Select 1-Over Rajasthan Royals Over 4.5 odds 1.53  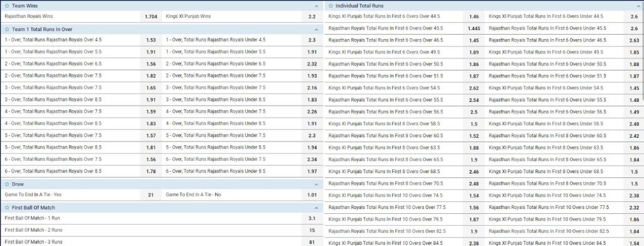(151, 40)
